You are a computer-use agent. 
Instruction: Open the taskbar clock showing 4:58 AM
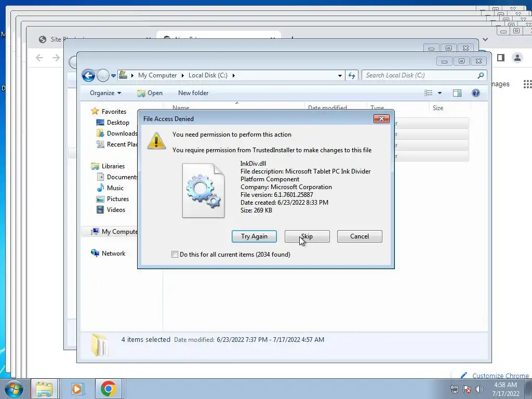506,389
